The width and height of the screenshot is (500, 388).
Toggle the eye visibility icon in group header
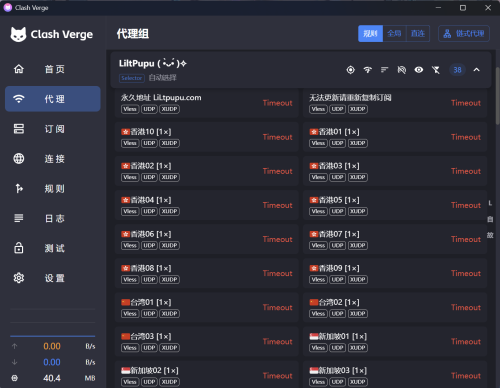point(419,70)
